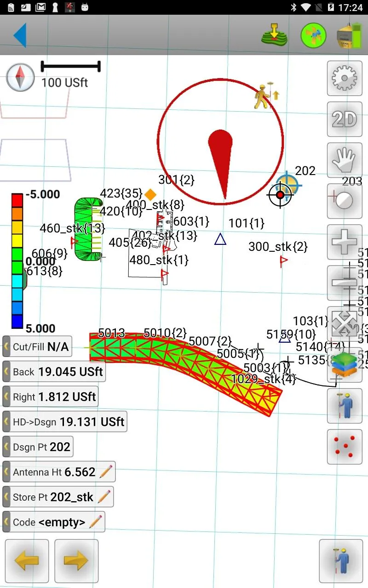Open map settings gear button
This screenshot has width=368, height=588.
tap(345, 79)
